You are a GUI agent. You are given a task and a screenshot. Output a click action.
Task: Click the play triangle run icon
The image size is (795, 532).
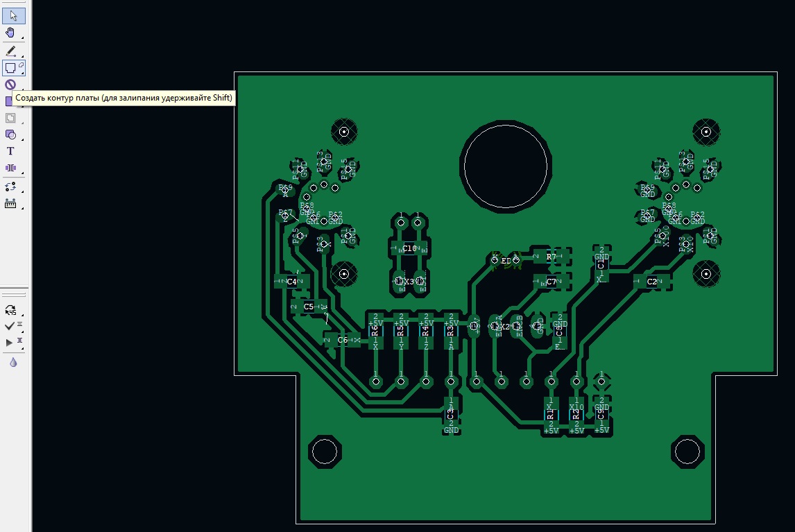click(8, 343)
